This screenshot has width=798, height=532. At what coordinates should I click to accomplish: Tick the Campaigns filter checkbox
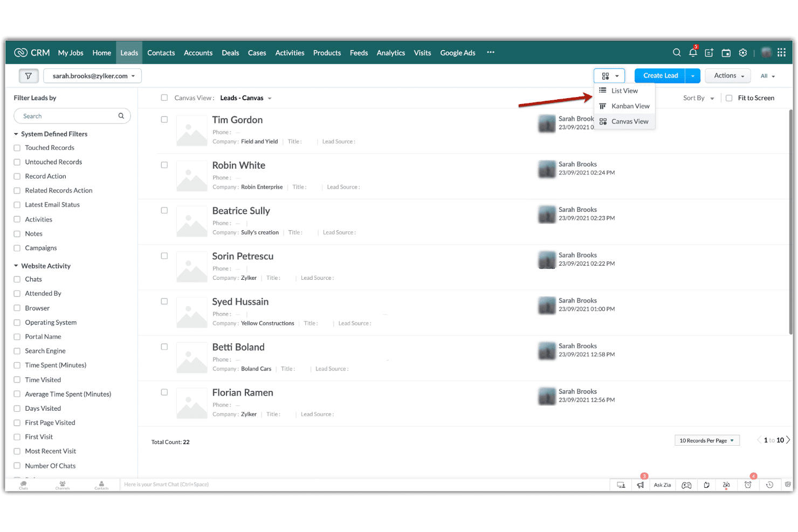tap(17, 248)
